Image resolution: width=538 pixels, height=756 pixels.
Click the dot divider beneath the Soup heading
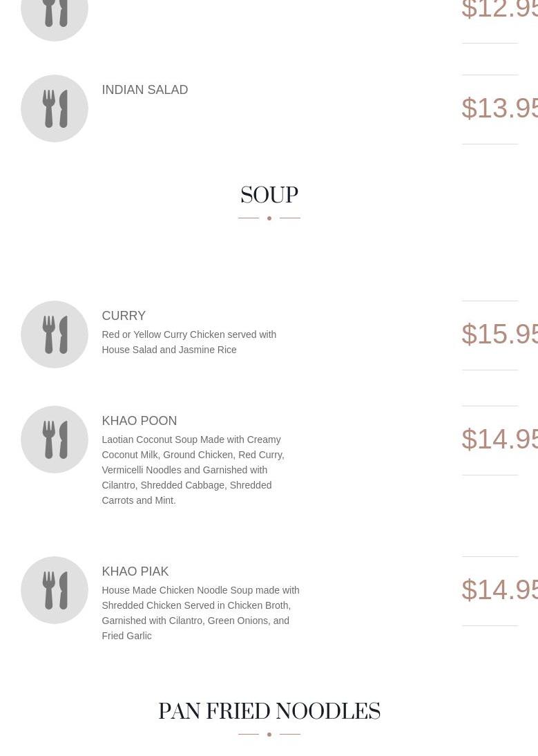point(269,218)
